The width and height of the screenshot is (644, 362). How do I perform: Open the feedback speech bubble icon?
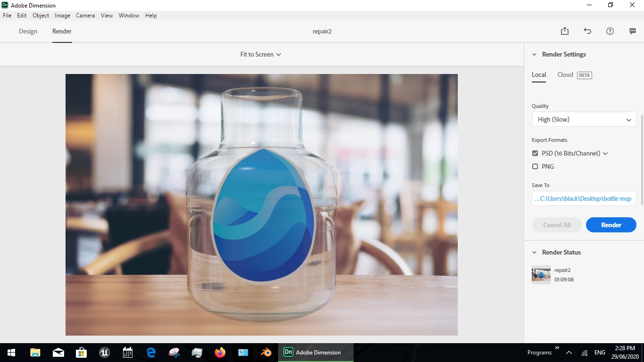(633, 31)
